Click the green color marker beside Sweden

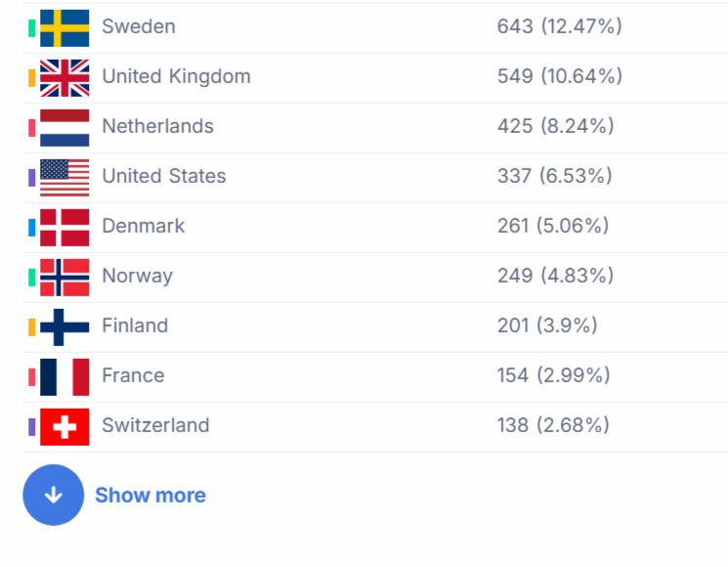tap(32, 27)
